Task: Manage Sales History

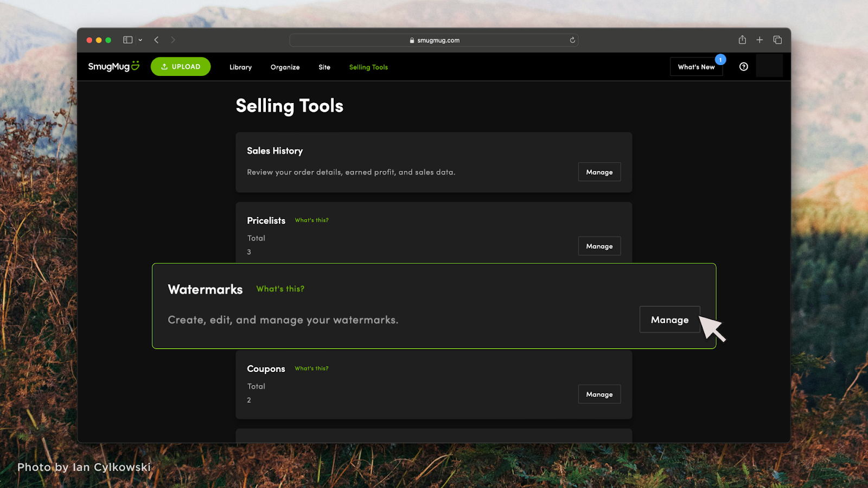Action: click(x=599, y=172)
